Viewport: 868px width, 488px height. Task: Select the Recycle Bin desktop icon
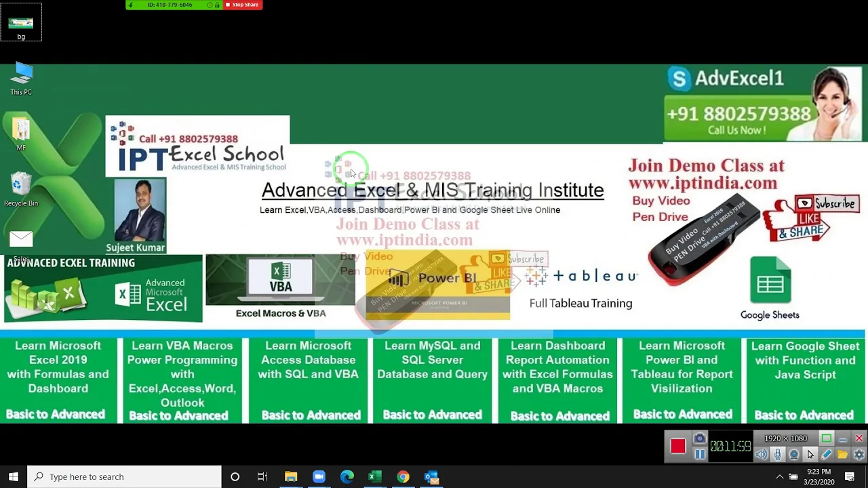21,190
